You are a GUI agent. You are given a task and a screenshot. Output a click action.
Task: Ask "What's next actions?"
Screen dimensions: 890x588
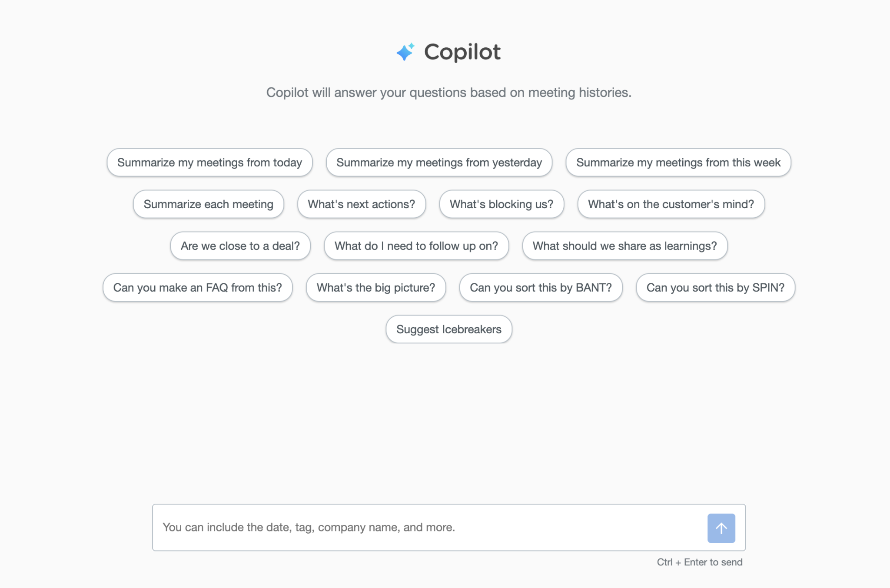click(x=362, y=204)
